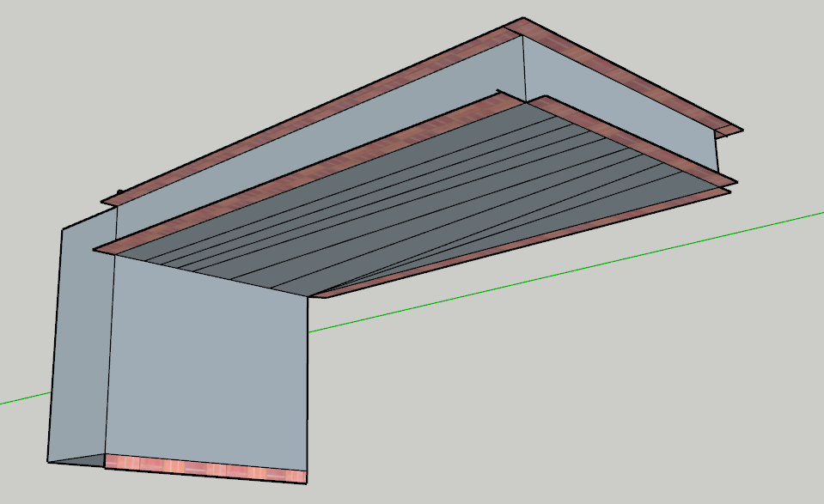The image size is (824, 504).
Task: Click the small brick tab at far right roof
Action: [x=730, y=132]
